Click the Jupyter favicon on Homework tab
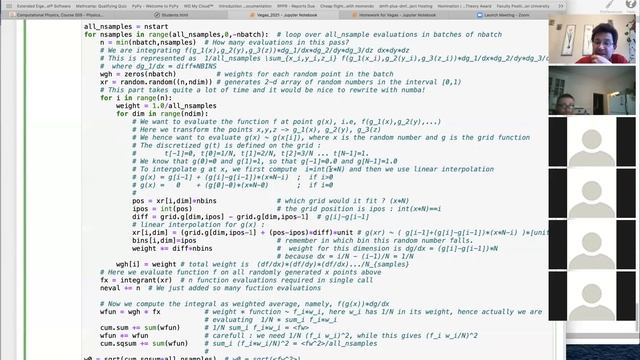The height and width of the screenshot is (360, 640). click(x=354, y=15)
